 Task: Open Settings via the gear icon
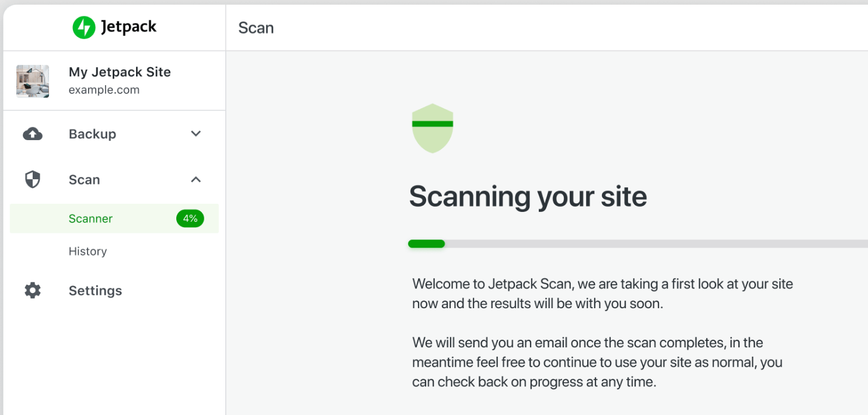coord(32,290)
